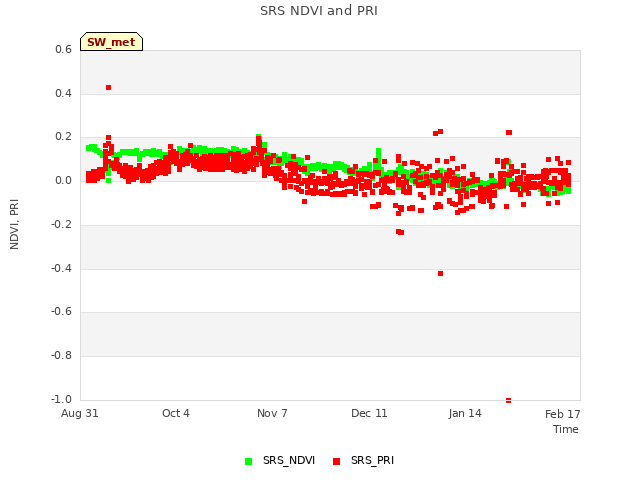
Task: Click the Feb 17 x-axis label
Action: click(x=562, y=414)
